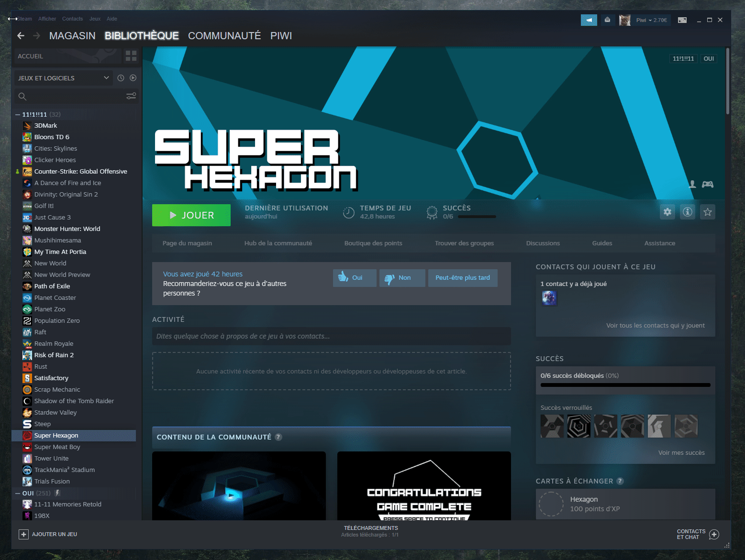Viewport: 745px width, 560px height.
Task: Open Piwi account wallet dropdown
Action: pyautogui.click(x=651, y=20)
